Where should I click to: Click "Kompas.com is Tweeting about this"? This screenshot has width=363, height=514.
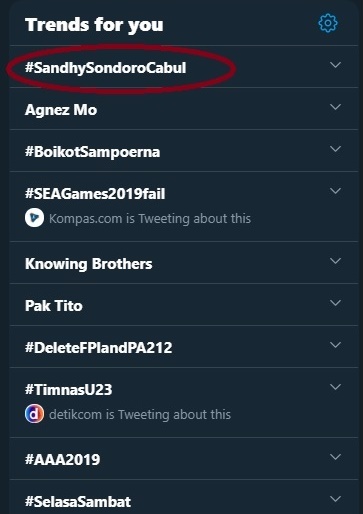(x=150, y=219)
